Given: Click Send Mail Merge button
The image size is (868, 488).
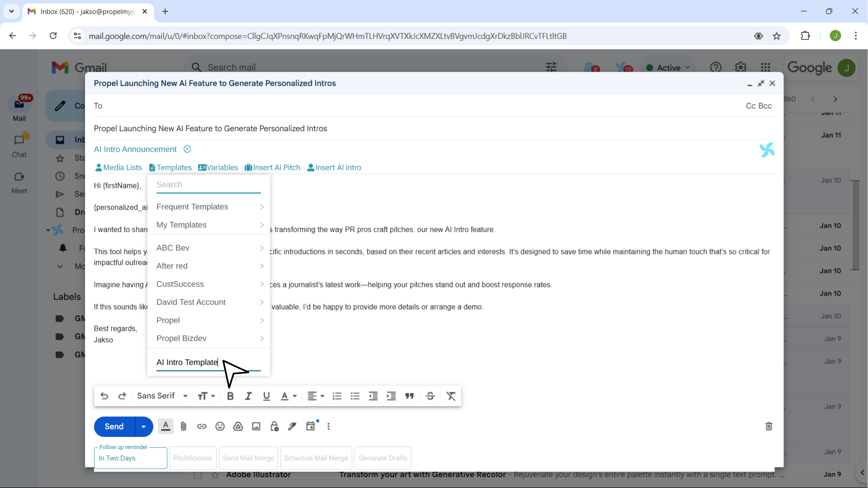Looking at the screenshot, I should click(x=248, y=458).
